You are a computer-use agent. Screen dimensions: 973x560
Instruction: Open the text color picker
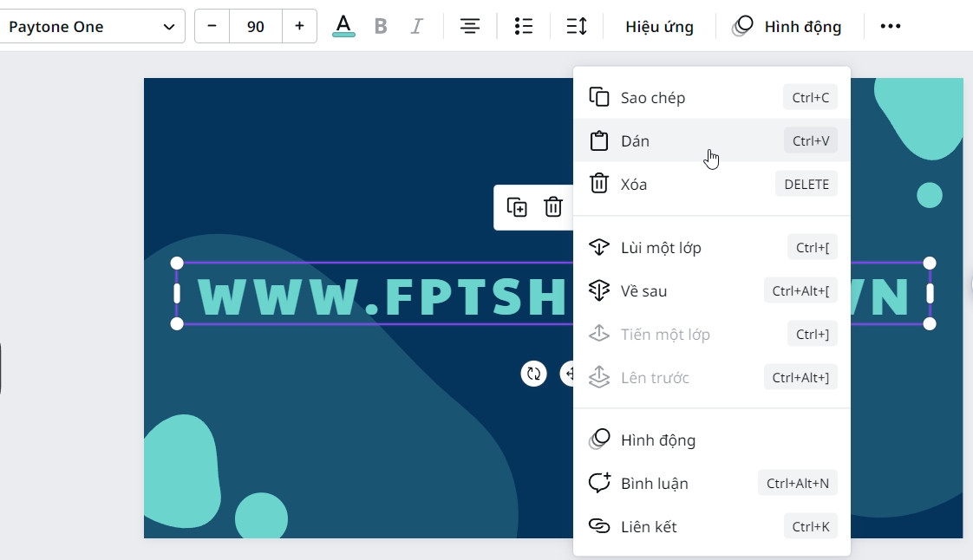[x=343, y=27]
